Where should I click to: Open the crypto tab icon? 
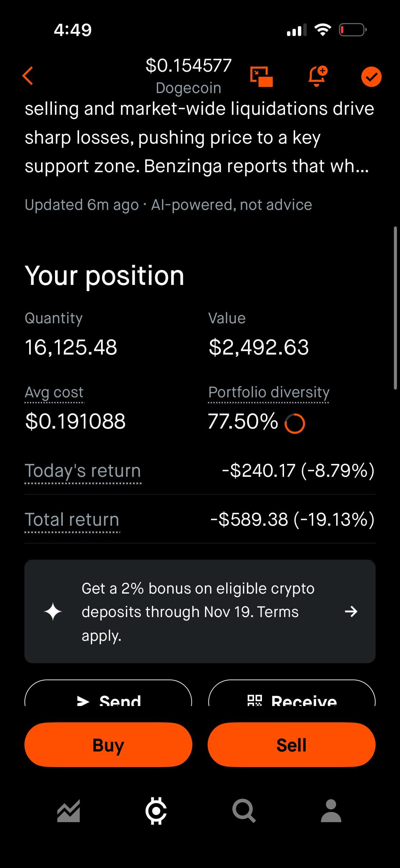point(156,811)
